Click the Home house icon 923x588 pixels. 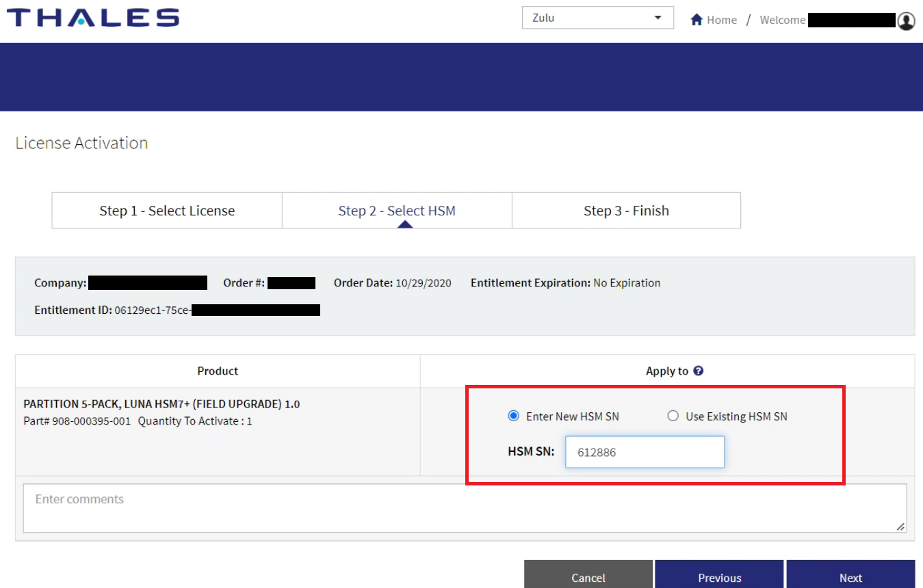tap(697, 20)
